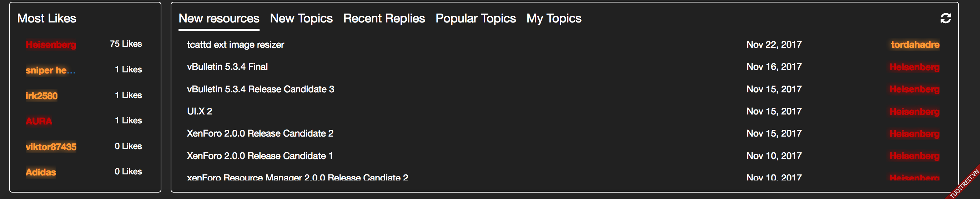Viewport: 980px width, 199px height.
Task: Open the Adidas member profile
Action: click(x=41, y=172)
